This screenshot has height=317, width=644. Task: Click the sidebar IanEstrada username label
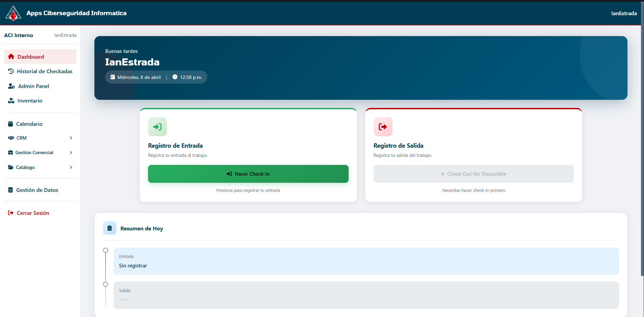[65, 35]
